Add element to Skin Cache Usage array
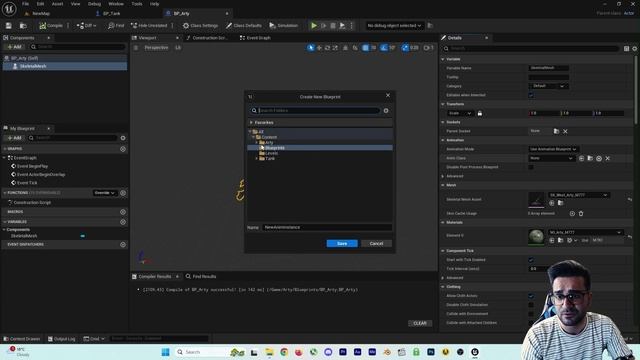 coord(572,213)
